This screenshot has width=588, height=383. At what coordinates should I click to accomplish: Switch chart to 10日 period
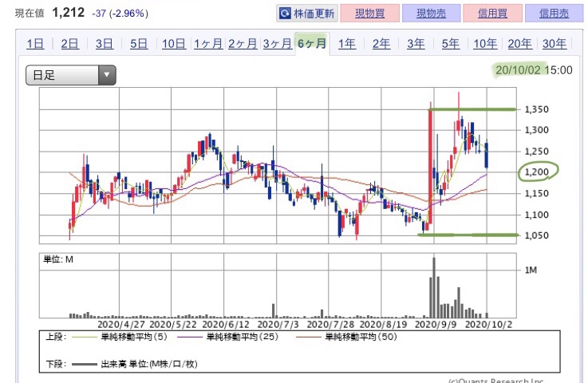(174, 44)
